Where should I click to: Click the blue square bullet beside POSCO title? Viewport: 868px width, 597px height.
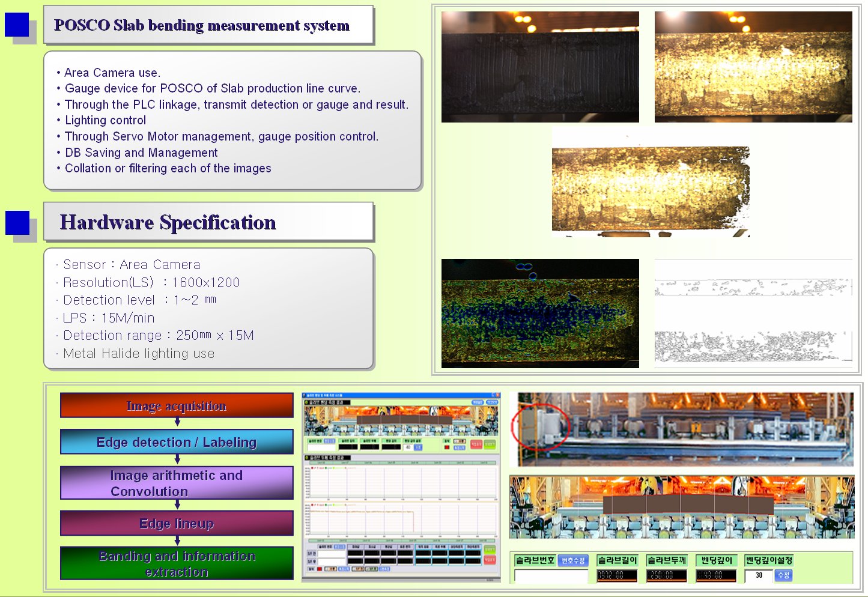[17, 25]
